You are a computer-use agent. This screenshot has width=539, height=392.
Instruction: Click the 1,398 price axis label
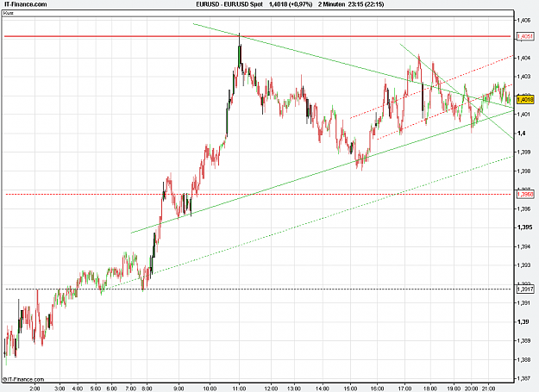(523, 171)
